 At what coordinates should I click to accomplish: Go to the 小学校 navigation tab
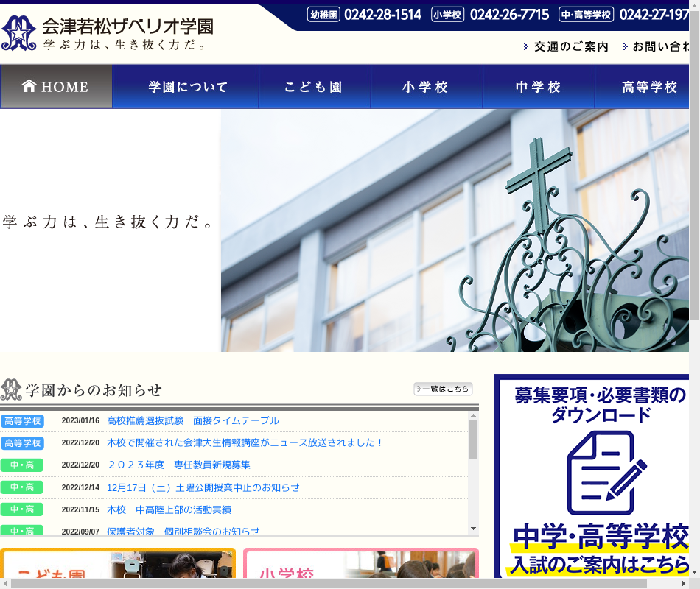426,87
